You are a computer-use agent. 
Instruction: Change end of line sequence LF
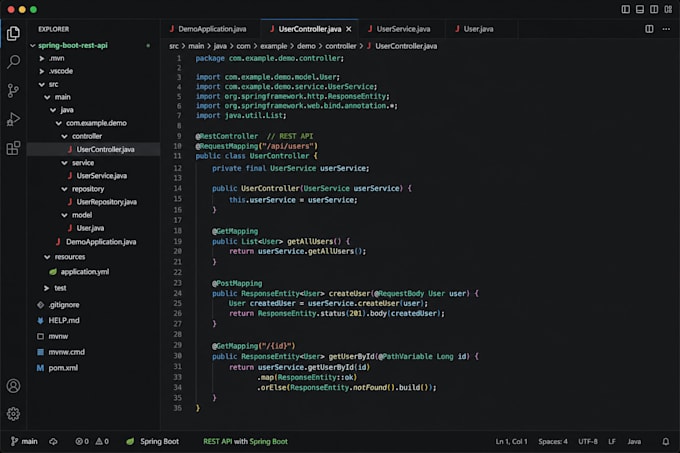pyautogui.click(x=611, y=441)
